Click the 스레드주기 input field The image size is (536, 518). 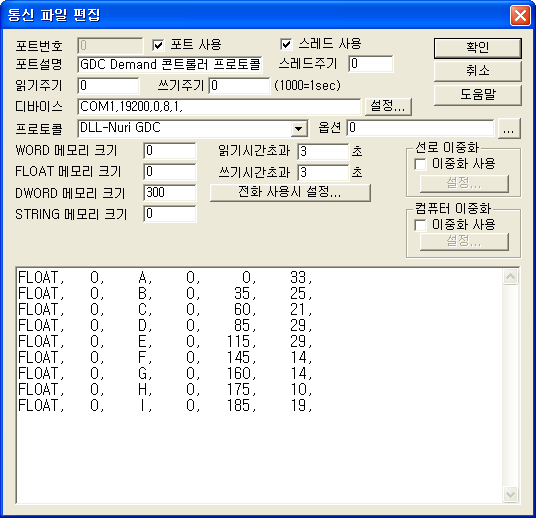coord(371,64)
